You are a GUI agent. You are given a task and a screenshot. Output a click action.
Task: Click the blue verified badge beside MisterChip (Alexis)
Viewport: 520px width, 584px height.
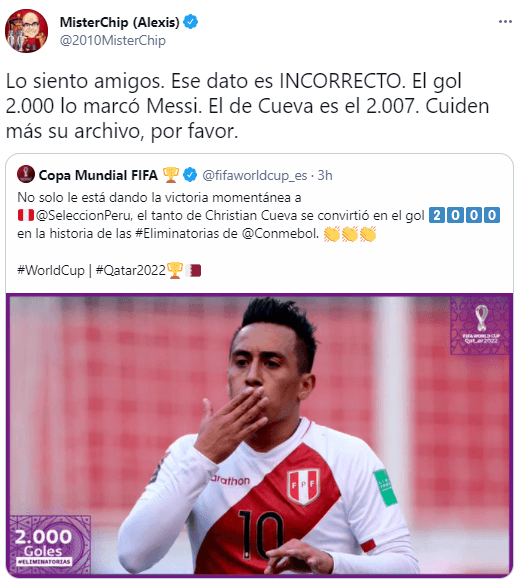coord(191,22)
